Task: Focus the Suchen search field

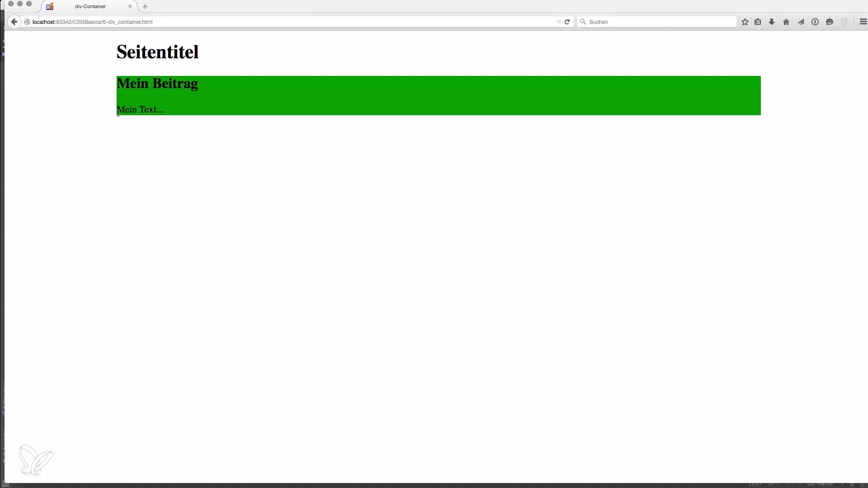Action: tap(657, 22)
